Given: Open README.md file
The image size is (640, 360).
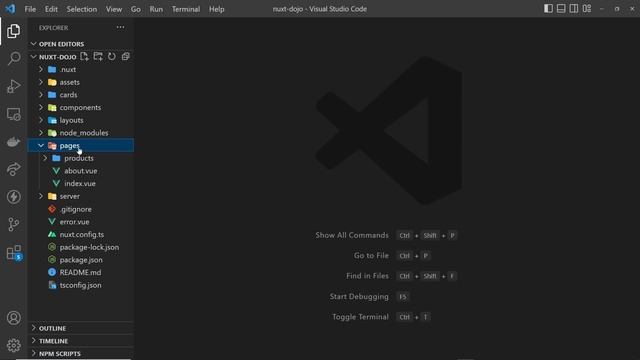Looking at the screenshot, I should 81,272.
